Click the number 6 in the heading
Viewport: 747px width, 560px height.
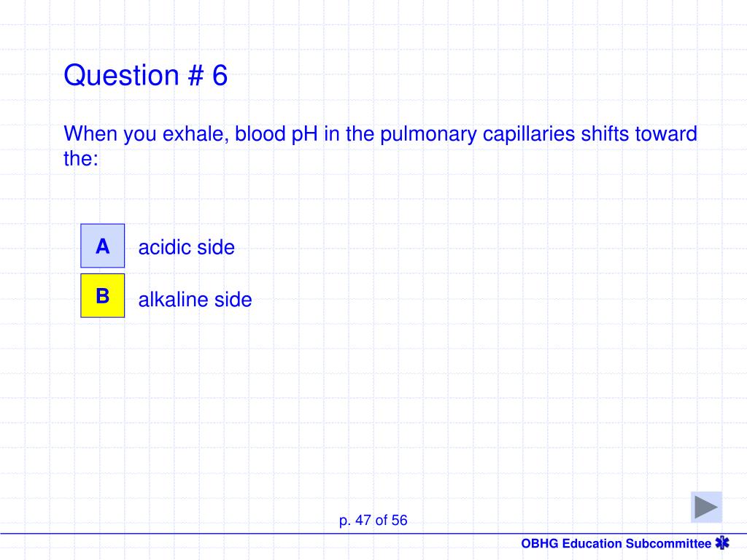coord(220,75)
